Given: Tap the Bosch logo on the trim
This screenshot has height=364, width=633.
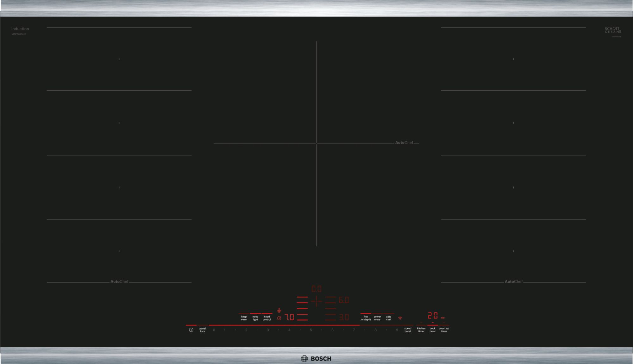Looking at the screenshot, I should (x=316, y=359).
